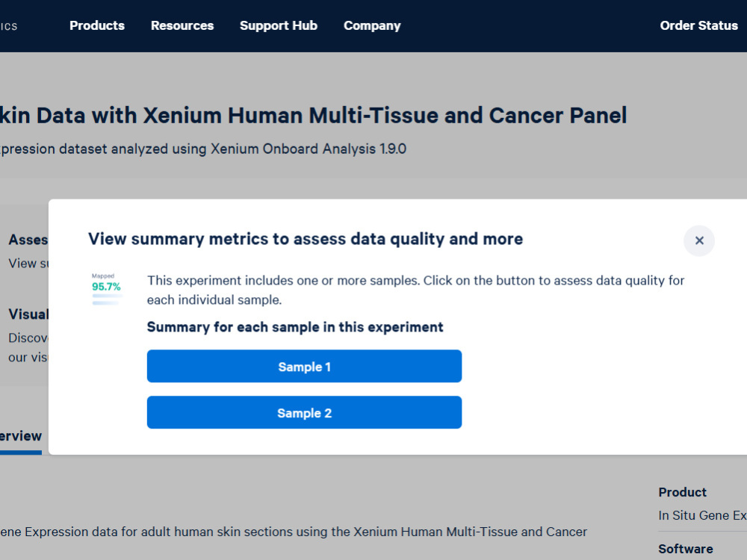Click 'Summary for each sample in this experiment' text

pyautogui.click(x=295, y=327)
